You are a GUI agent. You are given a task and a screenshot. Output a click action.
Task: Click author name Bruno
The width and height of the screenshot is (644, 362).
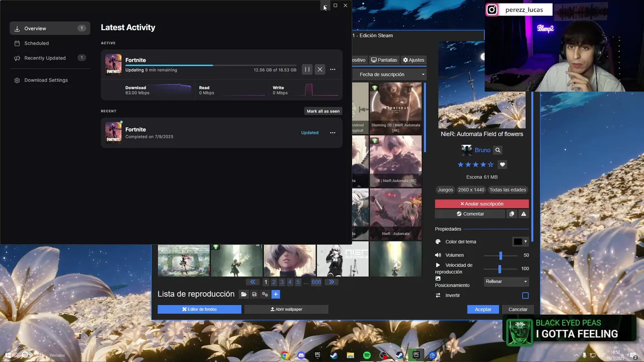coord(482,150)
